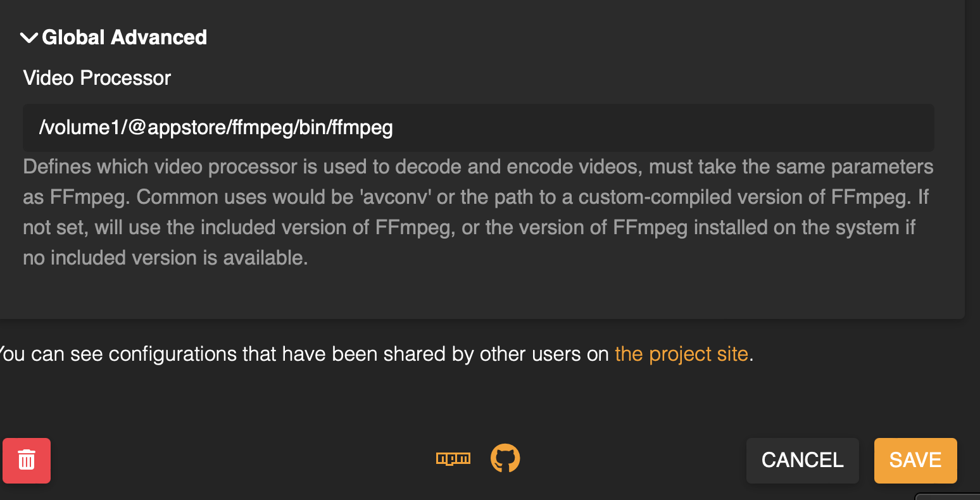This screenshot has width=980, height=500.
Task: Click the ffmpeg path text in the input
Action: (x=215, y=127)
